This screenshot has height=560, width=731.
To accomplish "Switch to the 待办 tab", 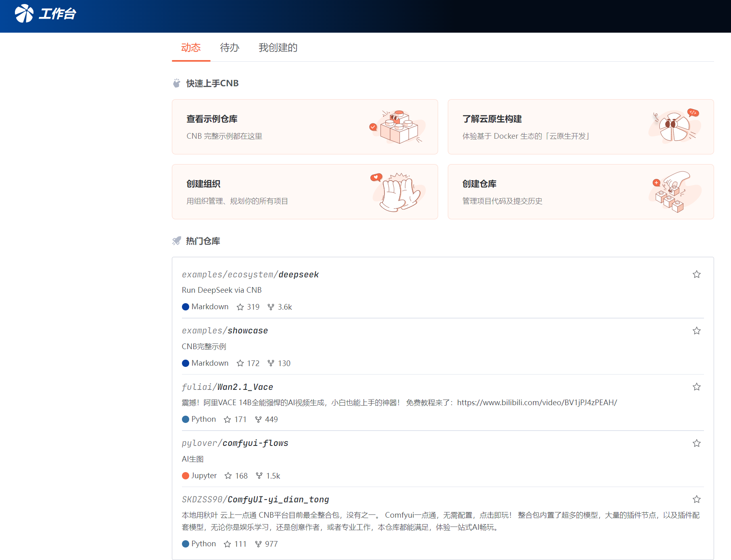I will click(230, 48).
